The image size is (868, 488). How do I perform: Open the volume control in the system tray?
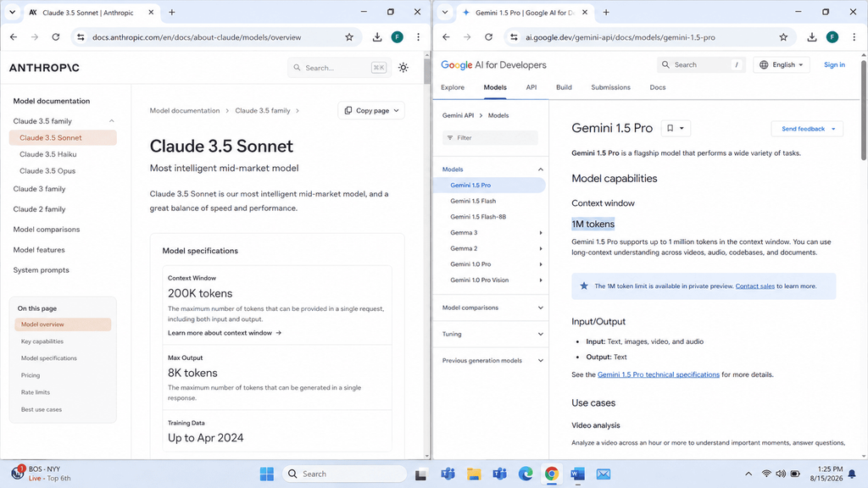(781, 474)
